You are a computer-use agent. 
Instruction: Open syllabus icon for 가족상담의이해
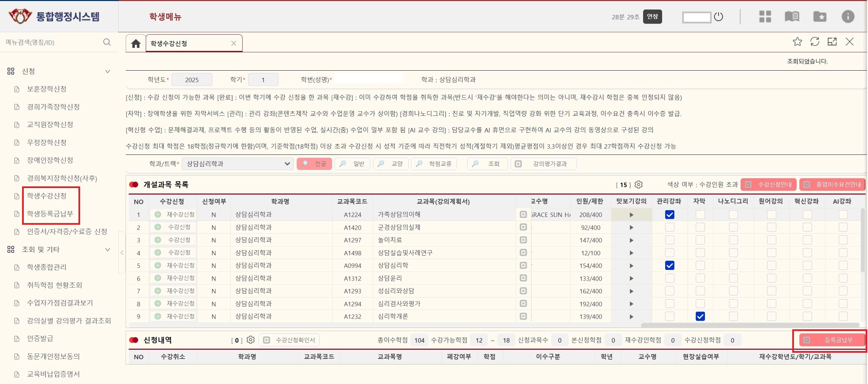[523, 215]
